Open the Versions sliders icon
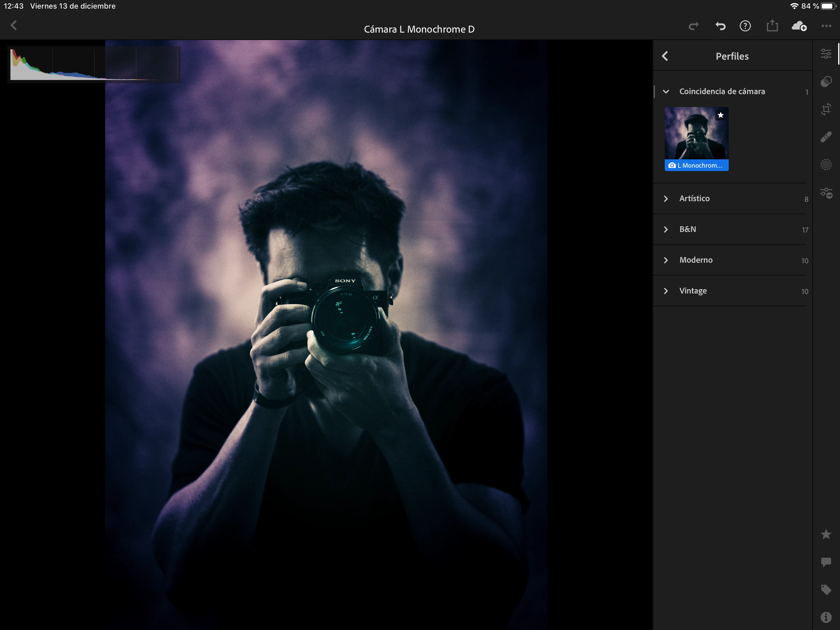The image size is (840, 630). coord(826,193)
